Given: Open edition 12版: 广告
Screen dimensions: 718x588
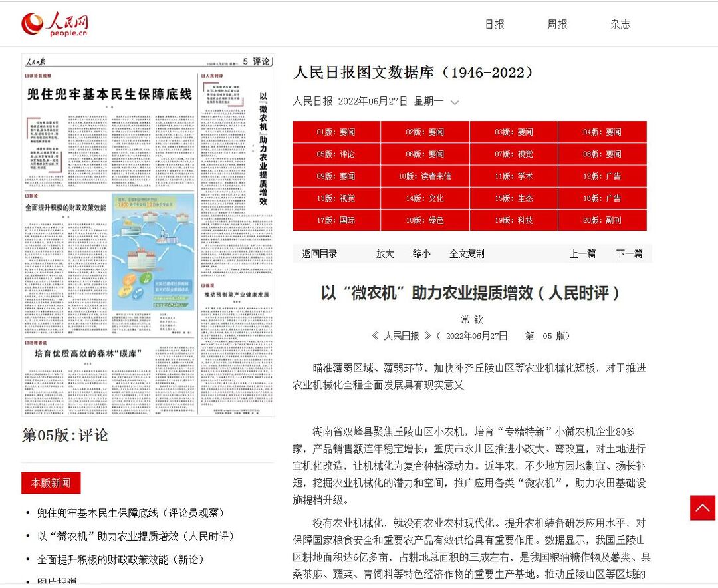Looking at the screenshot, I should [602, 176].
